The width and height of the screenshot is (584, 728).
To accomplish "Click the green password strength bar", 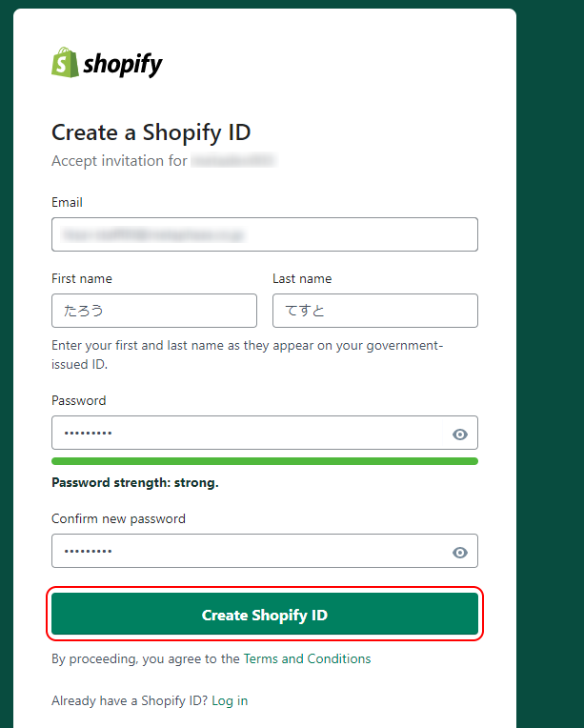I will [265, 461].
